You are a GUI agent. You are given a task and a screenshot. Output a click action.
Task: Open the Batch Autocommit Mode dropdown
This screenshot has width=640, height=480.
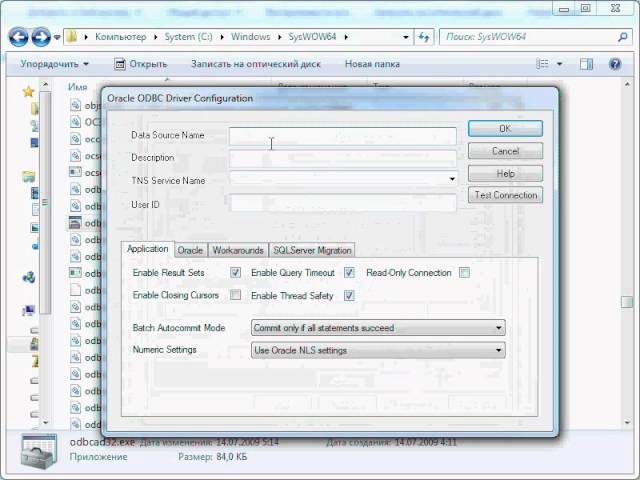tap(378, 328)
